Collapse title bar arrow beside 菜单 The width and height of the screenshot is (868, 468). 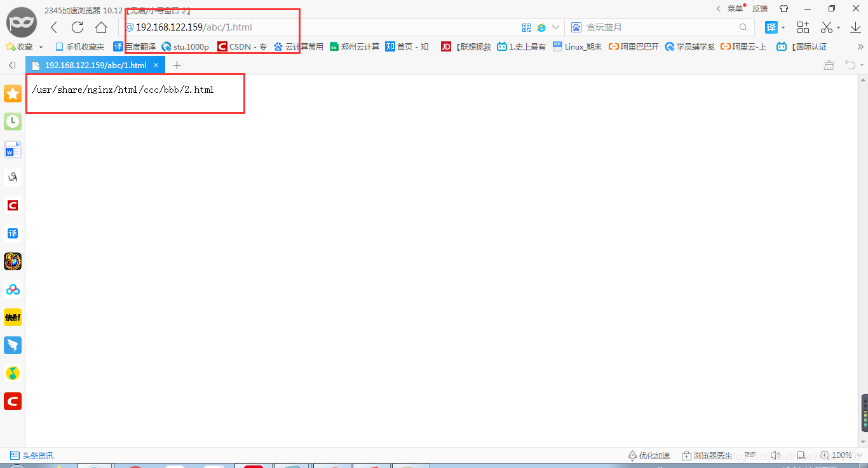coord(719,9)
